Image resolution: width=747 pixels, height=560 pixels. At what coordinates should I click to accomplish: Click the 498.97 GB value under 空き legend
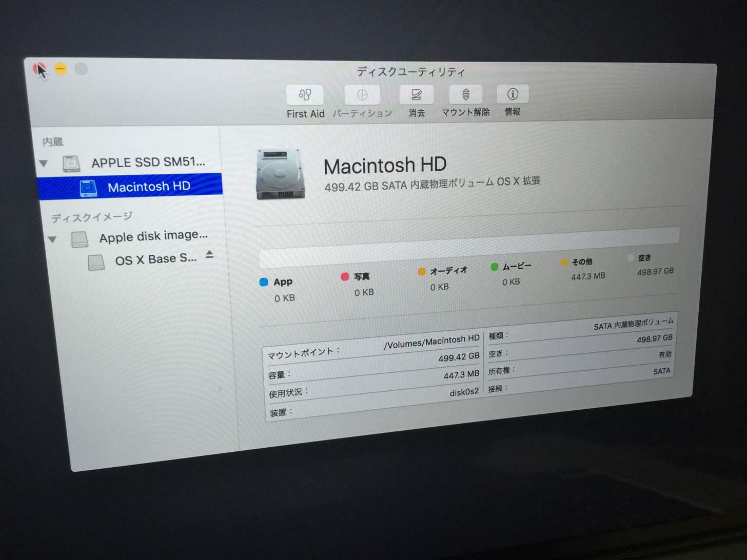tap(655, 272)
